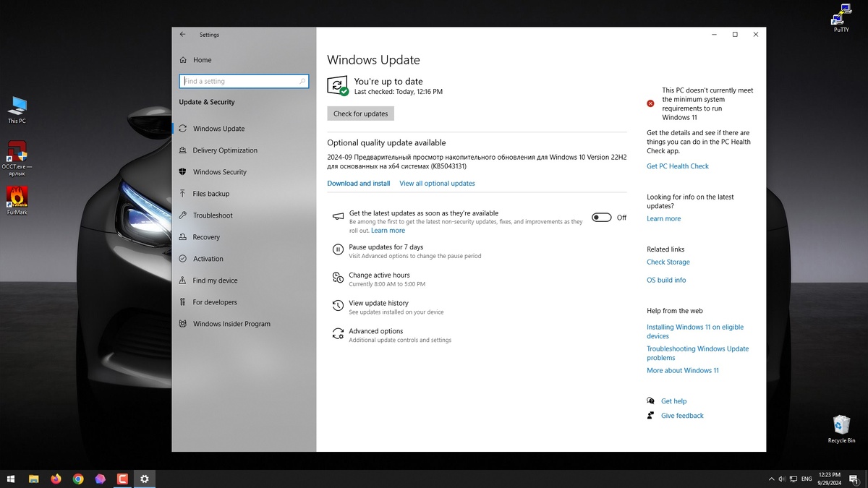The image size is (868, 488).
Task: Open the OS build info link
Action: [666, 281]
